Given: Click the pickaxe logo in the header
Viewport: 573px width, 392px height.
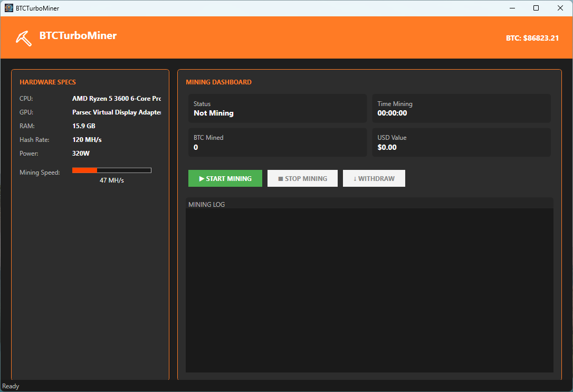Looking at the screenshot, I should point(24,37).
